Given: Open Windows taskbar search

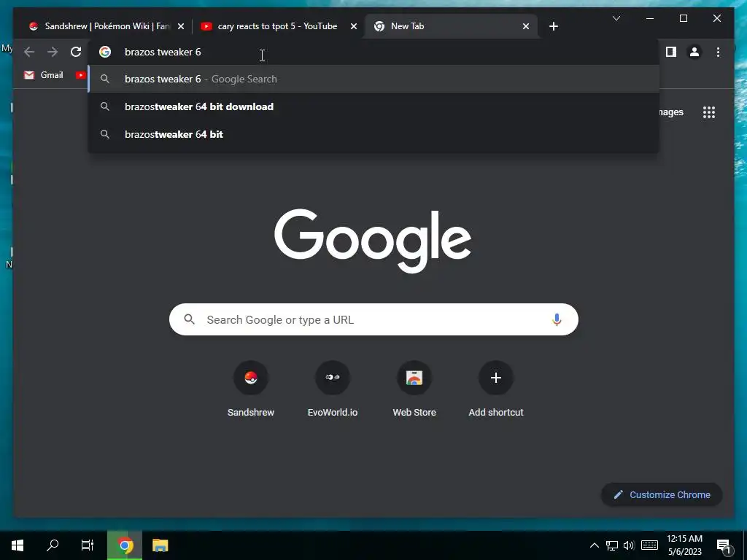Looking at the screenshot, I should click(53, 545).
